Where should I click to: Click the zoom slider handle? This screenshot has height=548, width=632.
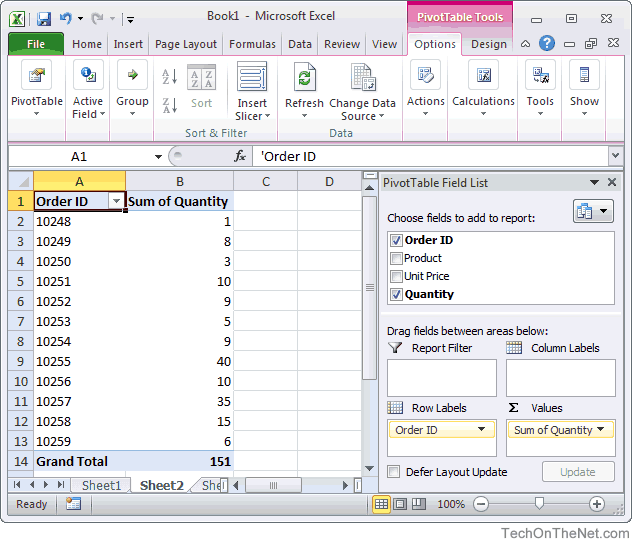538,503
